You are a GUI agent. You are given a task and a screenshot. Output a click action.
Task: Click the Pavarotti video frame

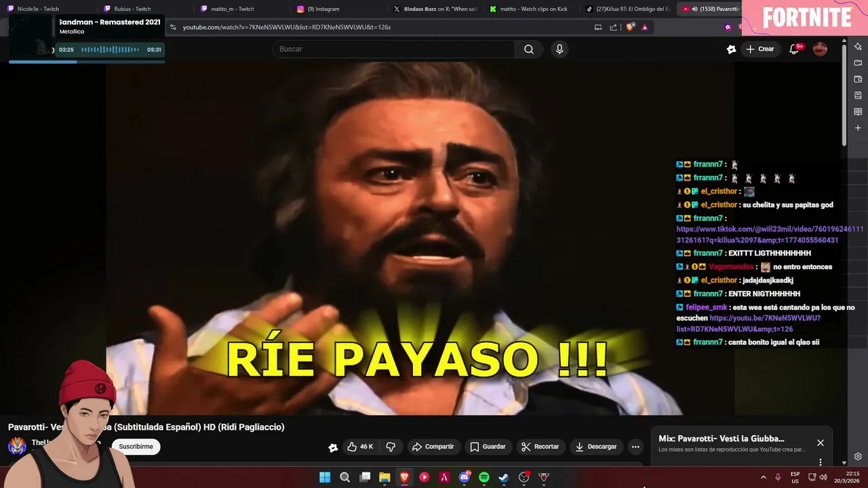(x=420, y=239)
